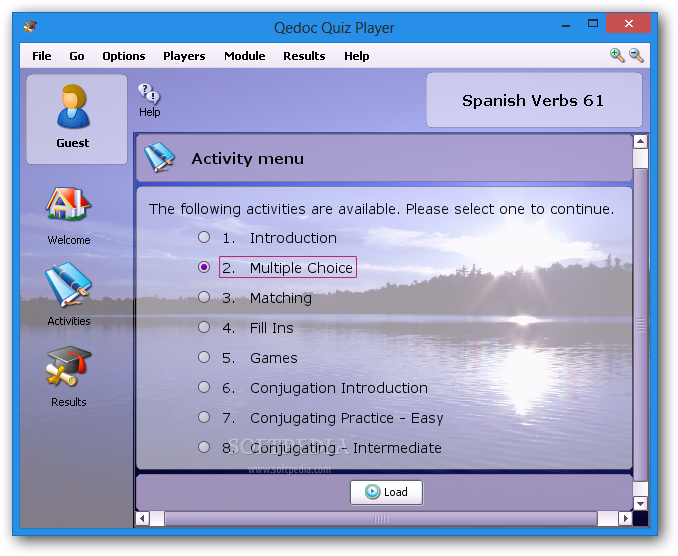Click the zoom out magnifier icon
678x556 pixels.
[636, 55]
